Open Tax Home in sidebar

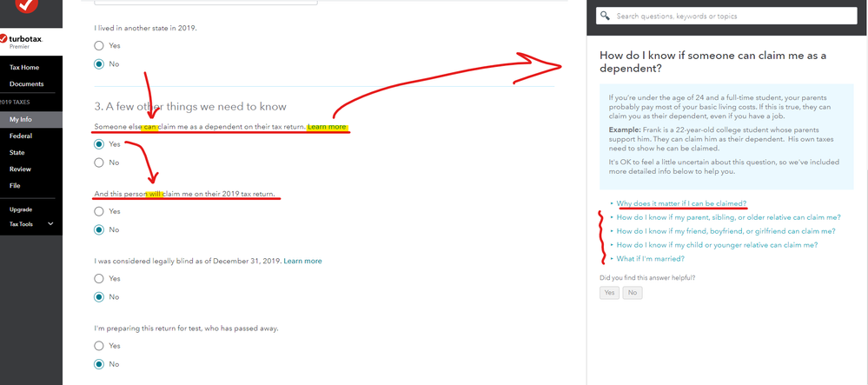pyautogui.click(x=24, y=67)
